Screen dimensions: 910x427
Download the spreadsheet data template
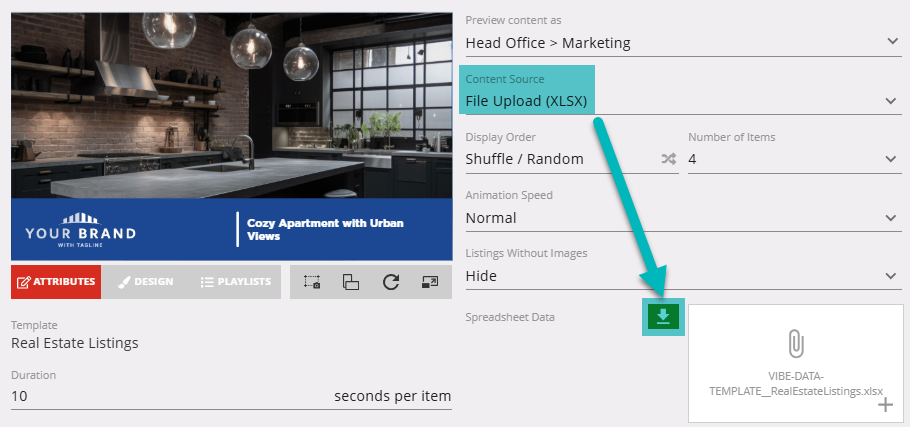[663, 317]
